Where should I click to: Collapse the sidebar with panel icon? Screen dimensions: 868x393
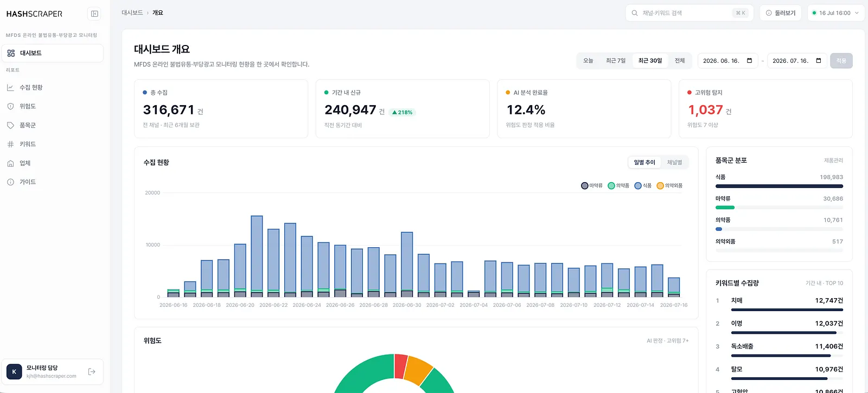click(x=94, y=14)
